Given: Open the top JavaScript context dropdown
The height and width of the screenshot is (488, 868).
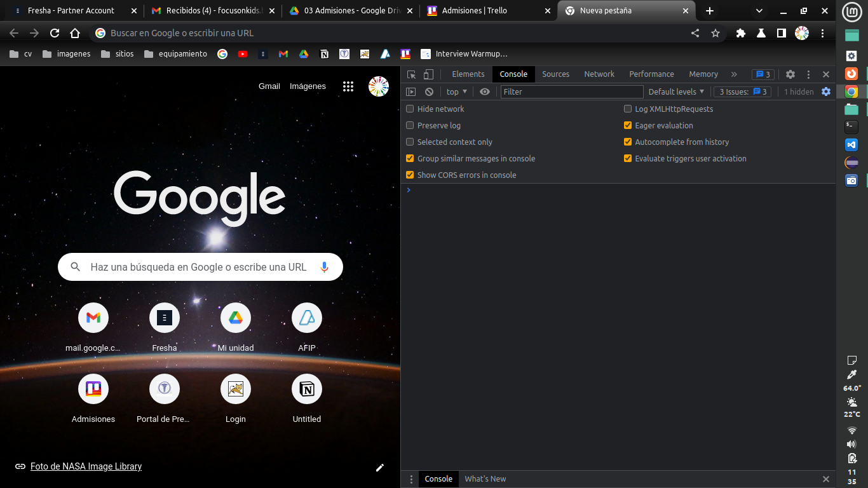Looking at the screenshot, I should (457, 91).
